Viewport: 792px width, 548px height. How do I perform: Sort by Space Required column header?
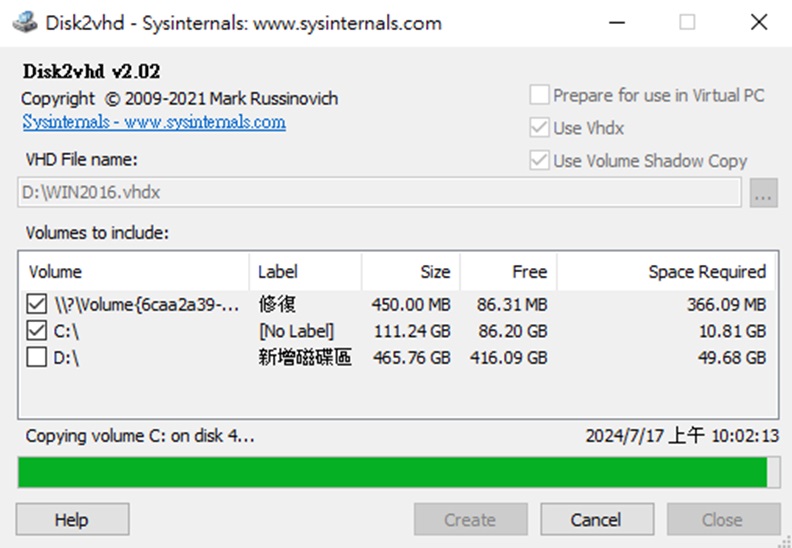click(x=666, y=272)
